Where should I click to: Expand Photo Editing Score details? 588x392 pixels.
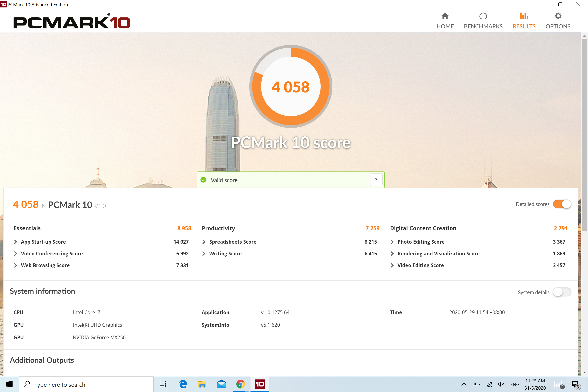[392, 242]
